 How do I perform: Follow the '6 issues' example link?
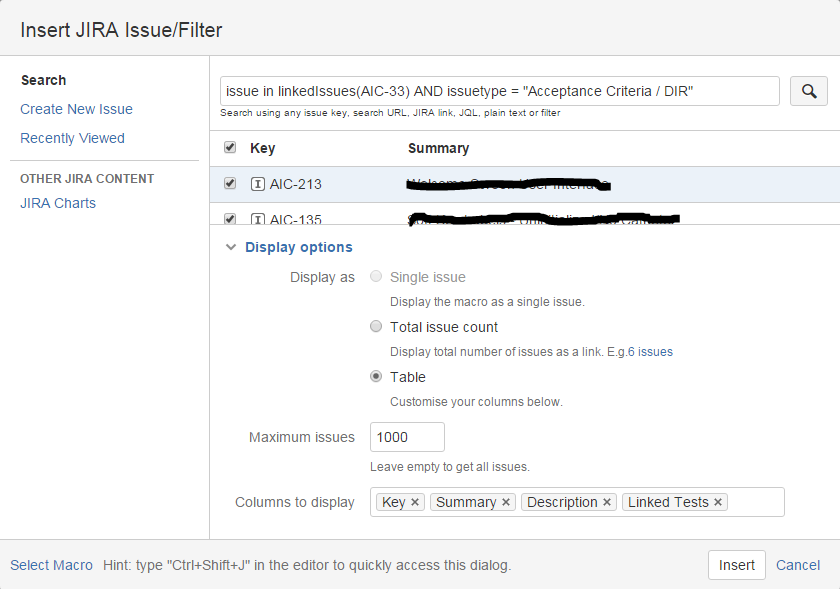(650, 352)
